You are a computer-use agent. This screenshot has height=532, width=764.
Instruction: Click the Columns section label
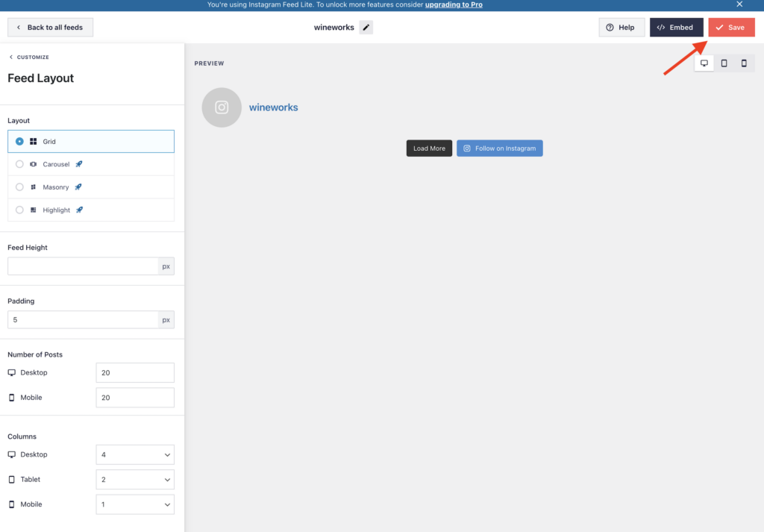pyautogui.click(x=22, y=436)
